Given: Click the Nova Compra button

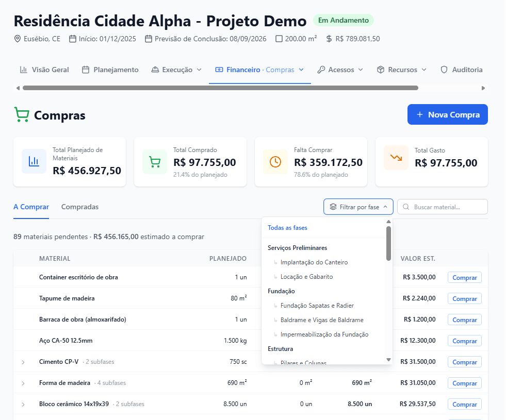Looking at the screenshot, I should pos(447,114).
